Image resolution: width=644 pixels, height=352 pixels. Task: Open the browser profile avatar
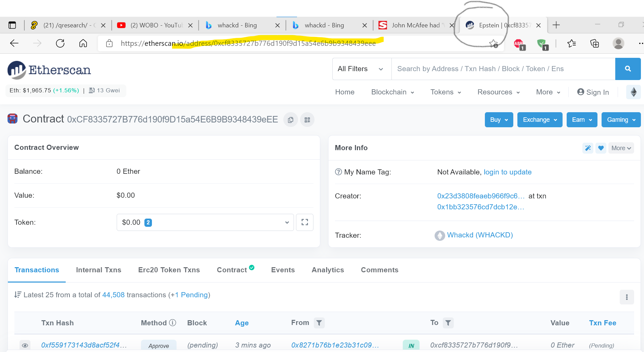point(618,43)
